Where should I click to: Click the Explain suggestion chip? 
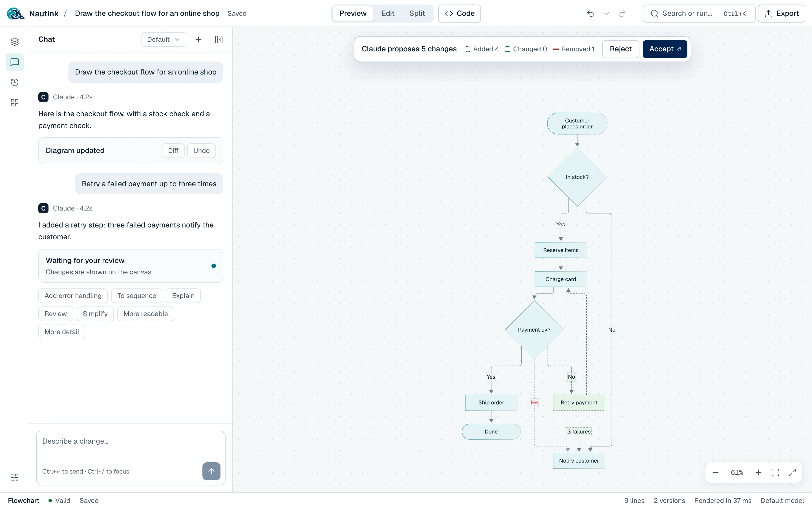[x=183, y=296]
